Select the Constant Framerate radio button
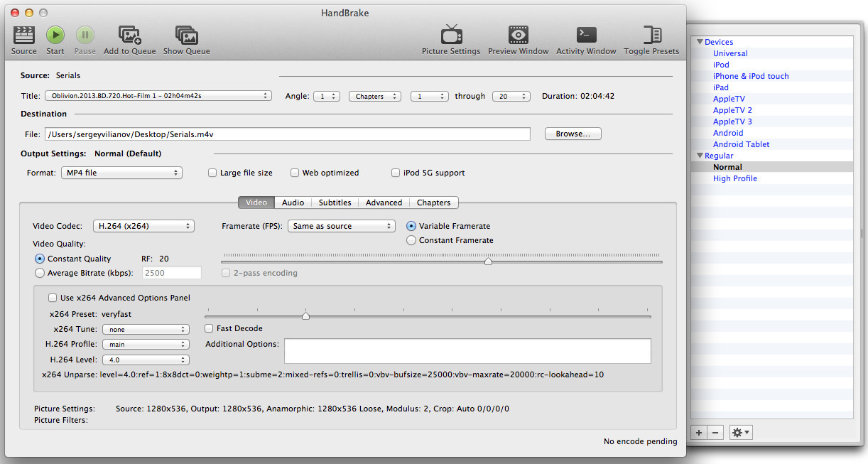The height and width of the screenshot is (464, 868). pyautogui.click(x=411, y=240)
